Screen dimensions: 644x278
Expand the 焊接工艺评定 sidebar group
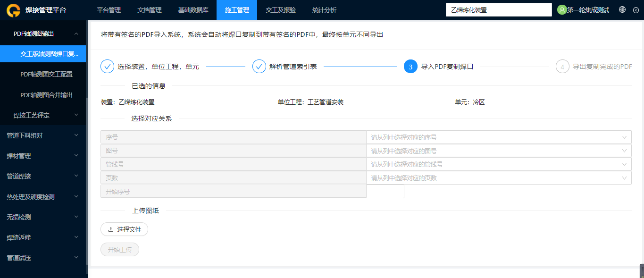tap(43, 115)
